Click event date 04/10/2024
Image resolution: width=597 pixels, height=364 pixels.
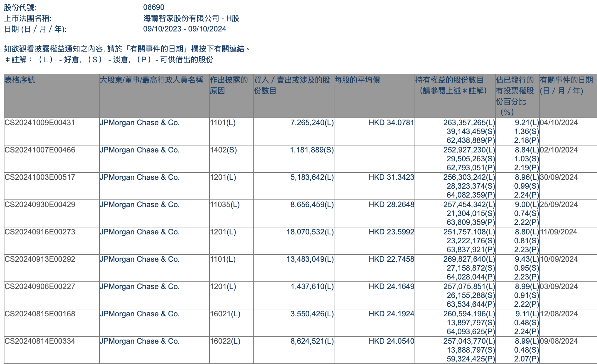(559, 123)
